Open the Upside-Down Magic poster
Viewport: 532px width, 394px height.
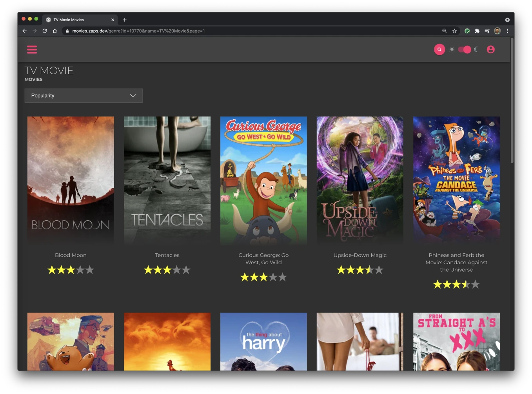click(x=360, y=181)
